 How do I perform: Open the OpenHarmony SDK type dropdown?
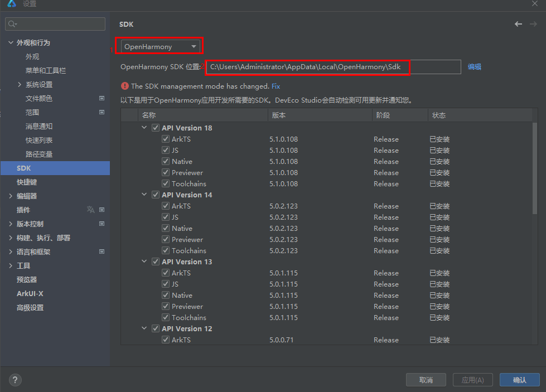coord(160,46)
